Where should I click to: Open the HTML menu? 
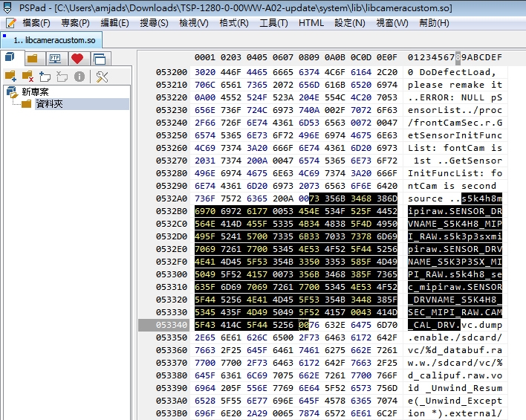coord(311,23)
